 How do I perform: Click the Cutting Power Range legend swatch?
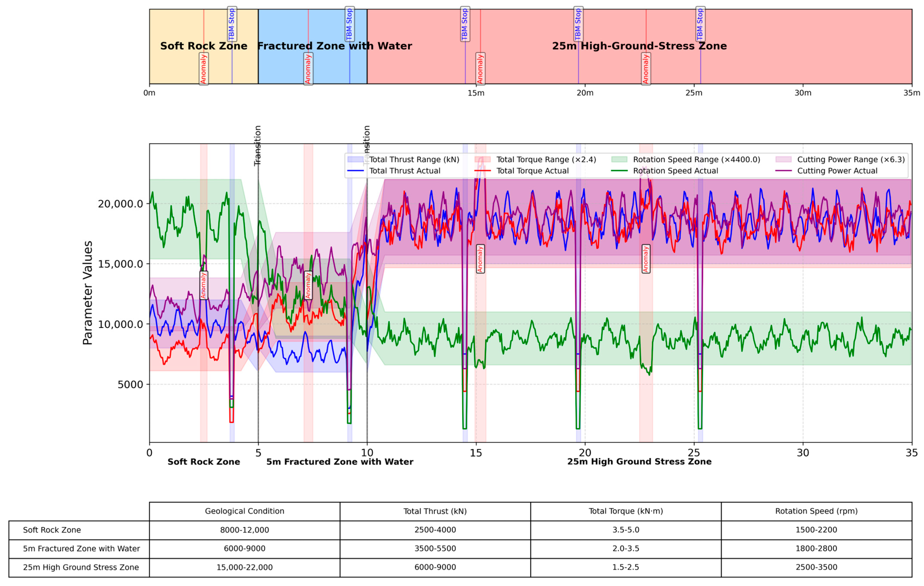[783, 160]
